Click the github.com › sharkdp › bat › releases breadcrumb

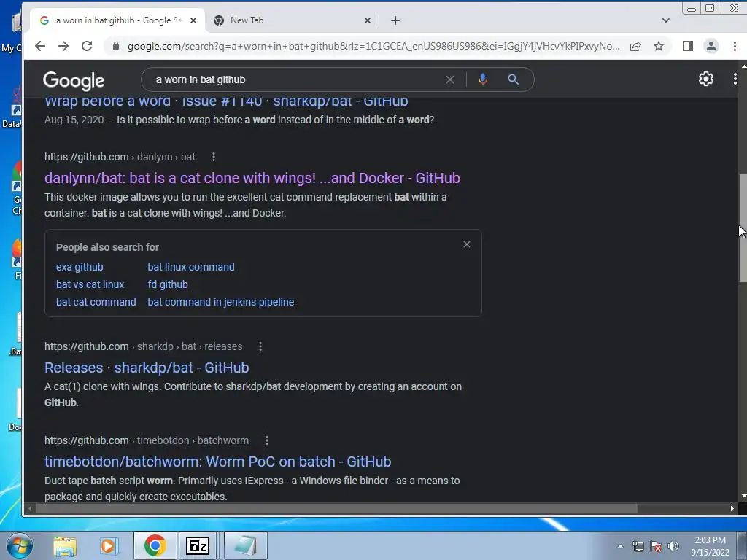click(x=144, y=346)
